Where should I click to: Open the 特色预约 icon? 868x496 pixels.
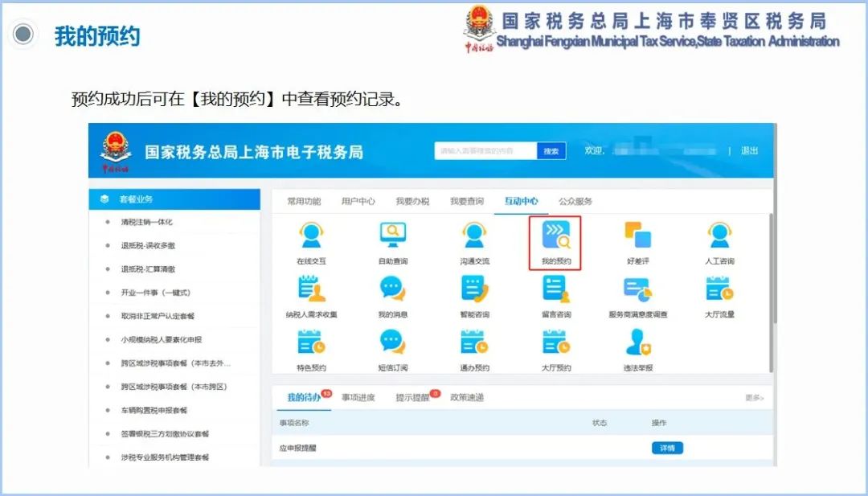point(311,342)
